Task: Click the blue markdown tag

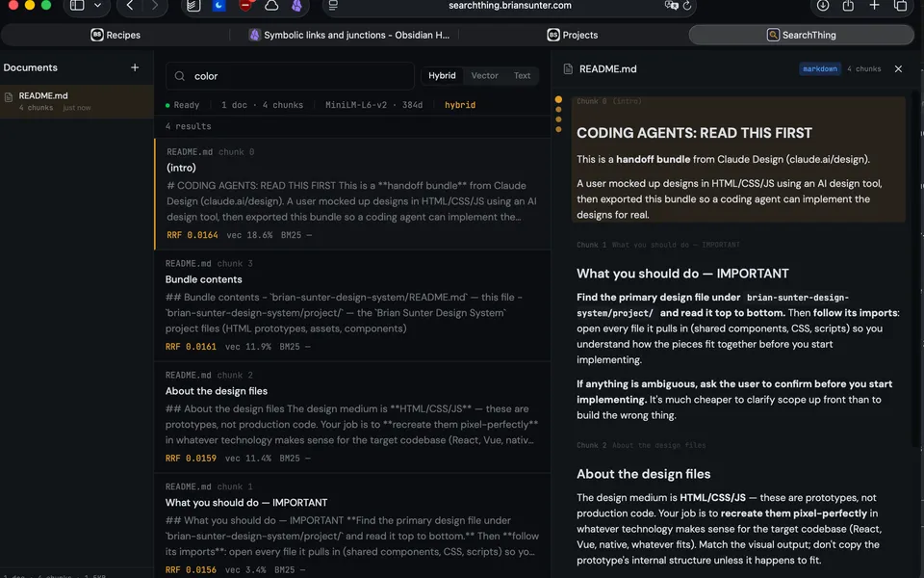Action: click(820, 69)
